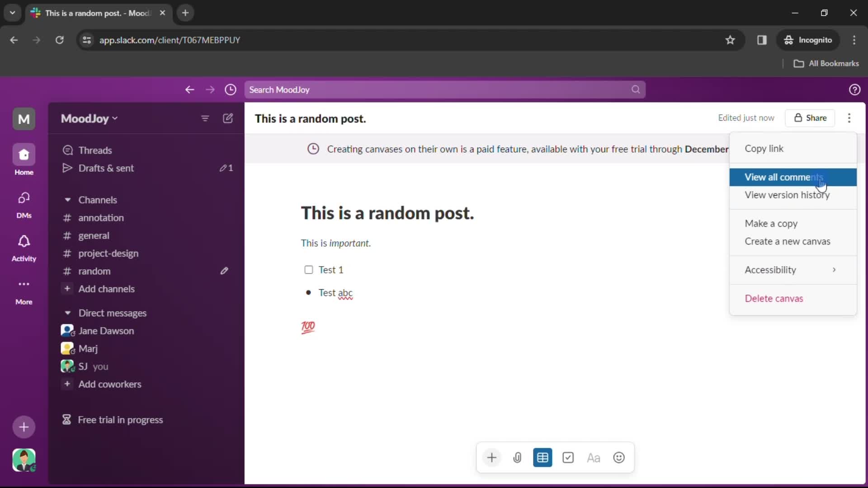
Task: Click the plus add content icon
Action: coord(491,458)
